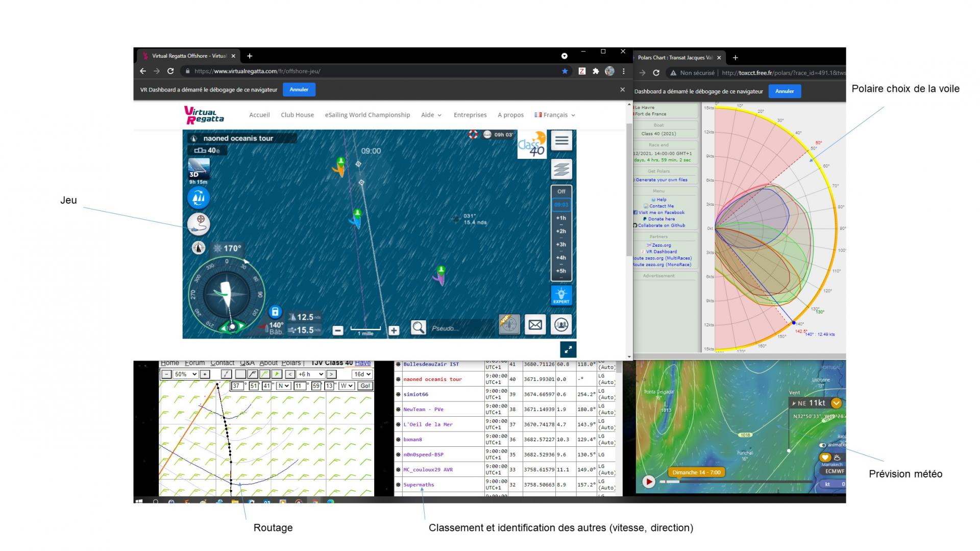This screenshot has height=551, width=980.
Task: Select the Polars Chart browser tab
Action: [x=679, y=58]
